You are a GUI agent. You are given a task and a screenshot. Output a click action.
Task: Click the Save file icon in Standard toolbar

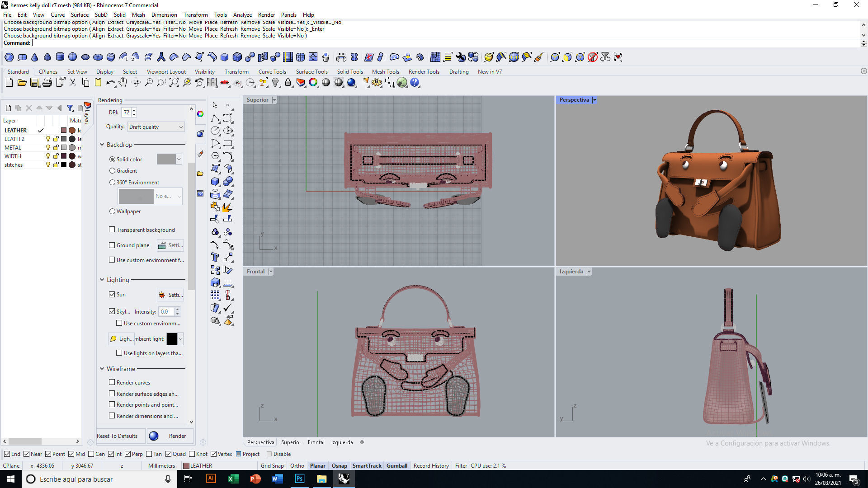tap(35, 82)
